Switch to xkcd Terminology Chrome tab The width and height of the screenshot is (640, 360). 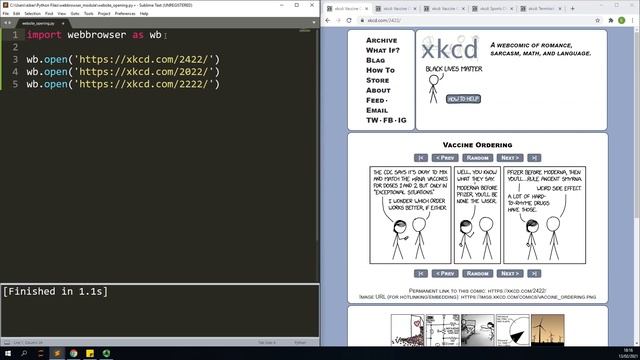click(541, 9)
